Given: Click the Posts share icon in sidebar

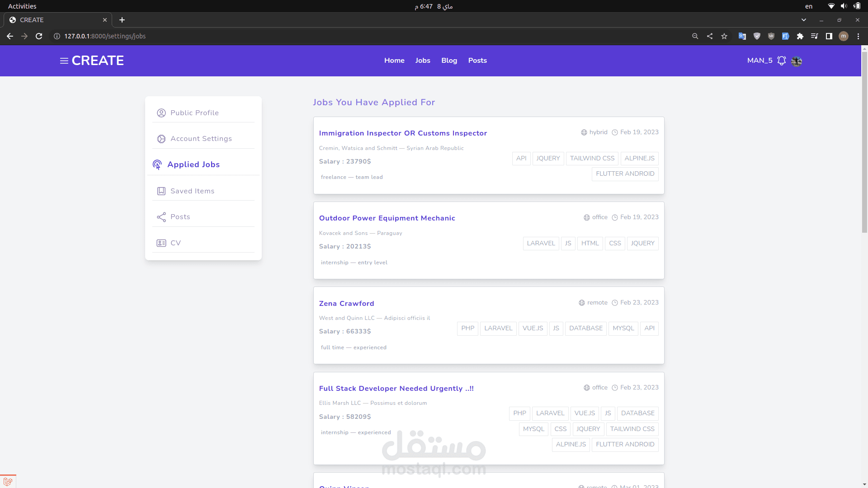Looking at the screenshot, I should (x=161, y=217).
